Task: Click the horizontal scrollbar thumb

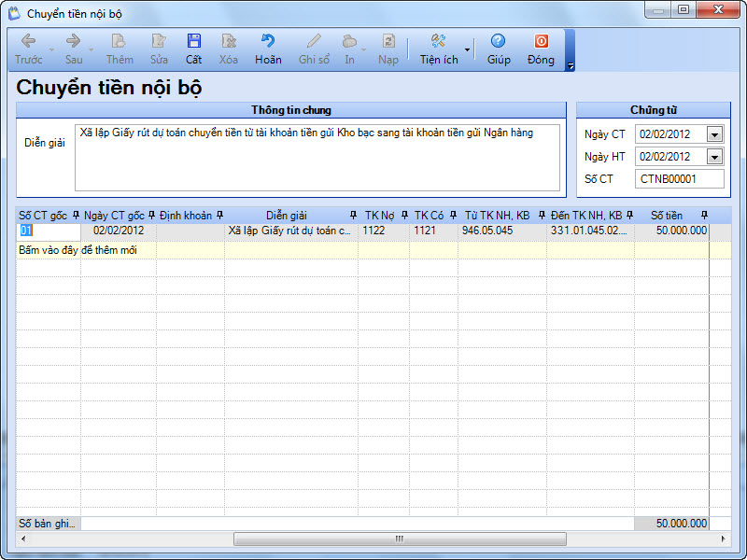Action: click(400, 539)
